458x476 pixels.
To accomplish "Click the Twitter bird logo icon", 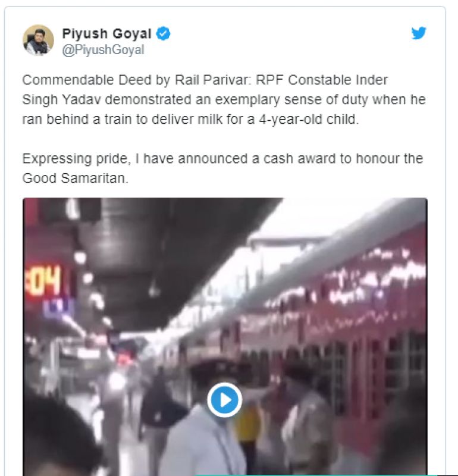I will pos(419,33).
